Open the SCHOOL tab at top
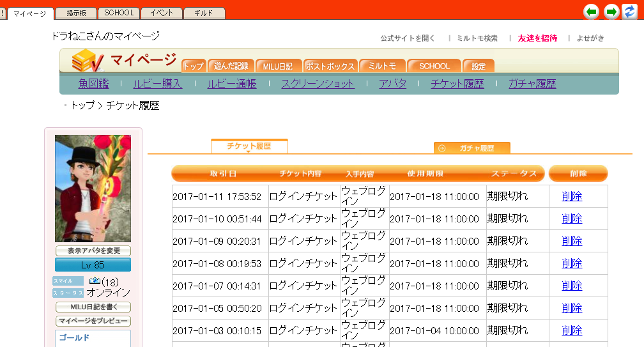The width and height of the screenshot is (644, 347). tap(119, 13)
